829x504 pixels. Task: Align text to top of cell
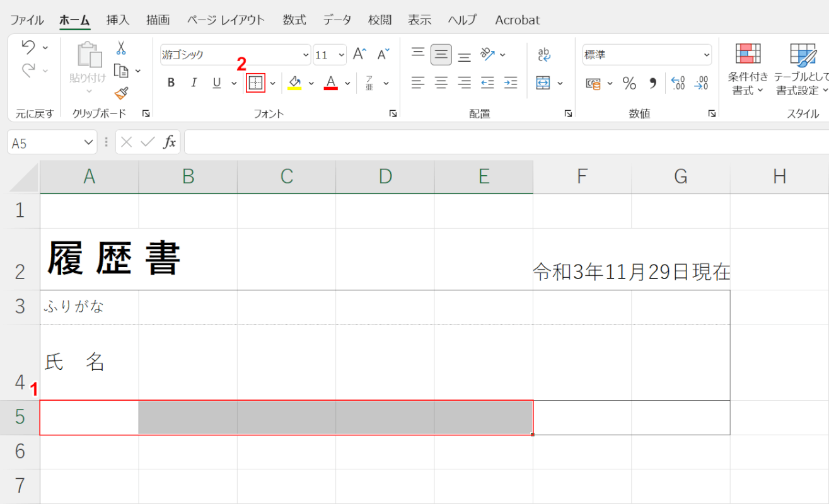418,54
